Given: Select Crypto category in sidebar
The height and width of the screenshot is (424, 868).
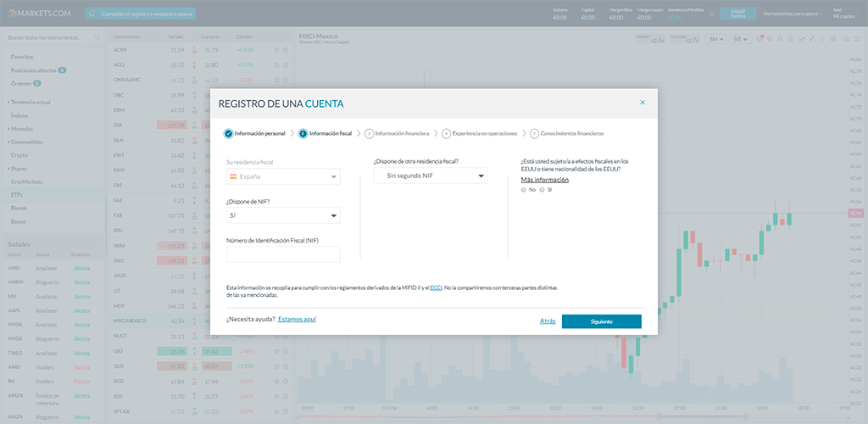Looking at the screenshot, I should 19,155.
